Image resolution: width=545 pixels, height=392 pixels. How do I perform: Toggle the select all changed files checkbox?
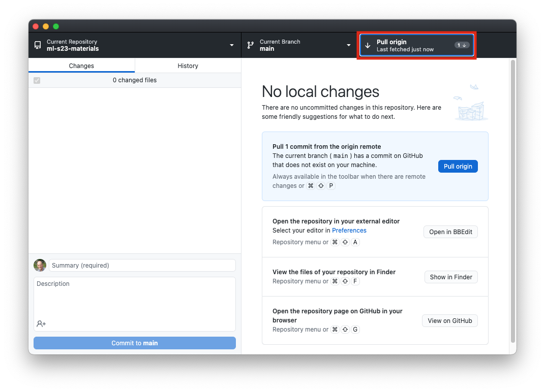[x=37, y=80]
